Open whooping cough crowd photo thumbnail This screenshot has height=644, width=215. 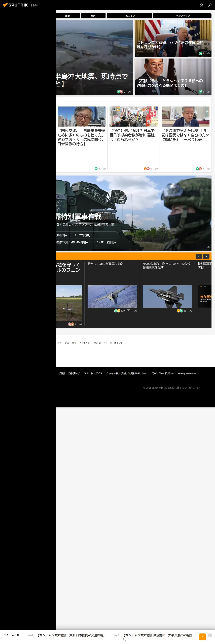(133, 117)
